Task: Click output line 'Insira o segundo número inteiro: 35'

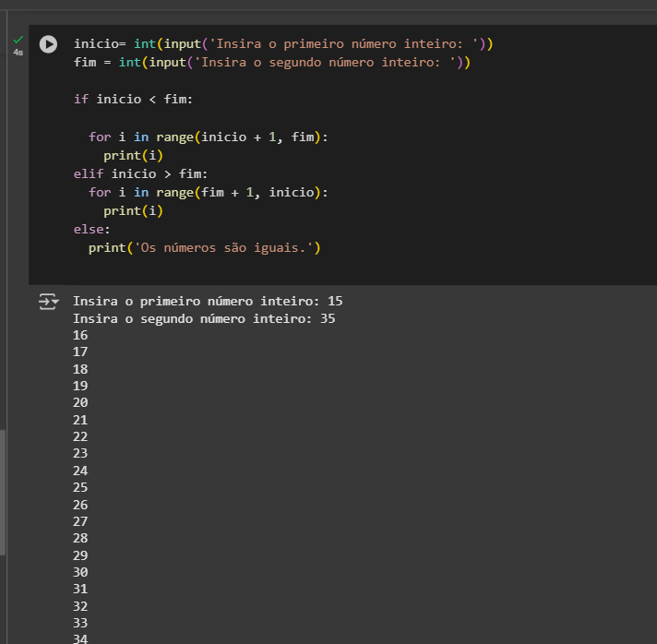Action: point(204,318)
